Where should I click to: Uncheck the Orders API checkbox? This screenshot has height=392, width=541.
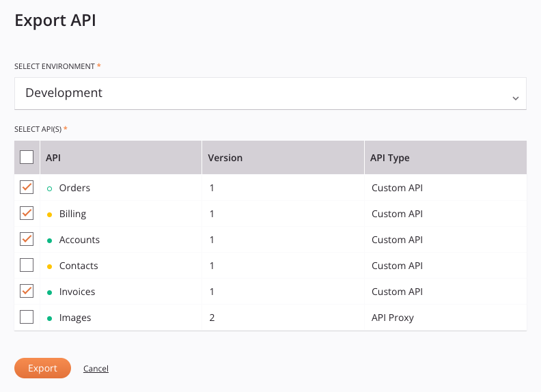[27, 187]
